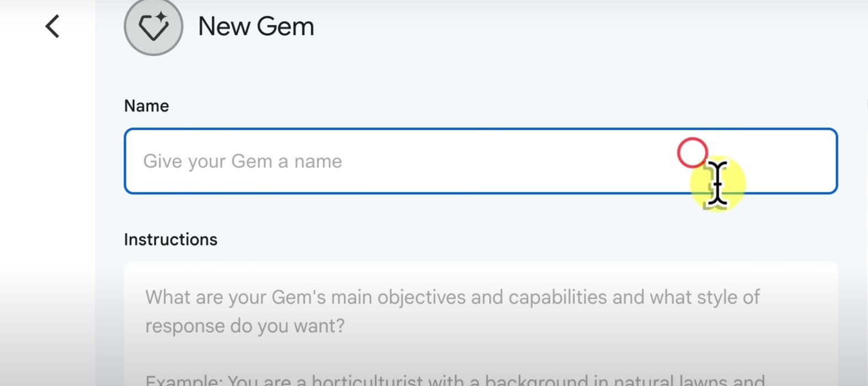Screen dimensions: 868x386
Task: Click the word "capabilities" in Instructions placeholder
Action: tap(557, 298)
